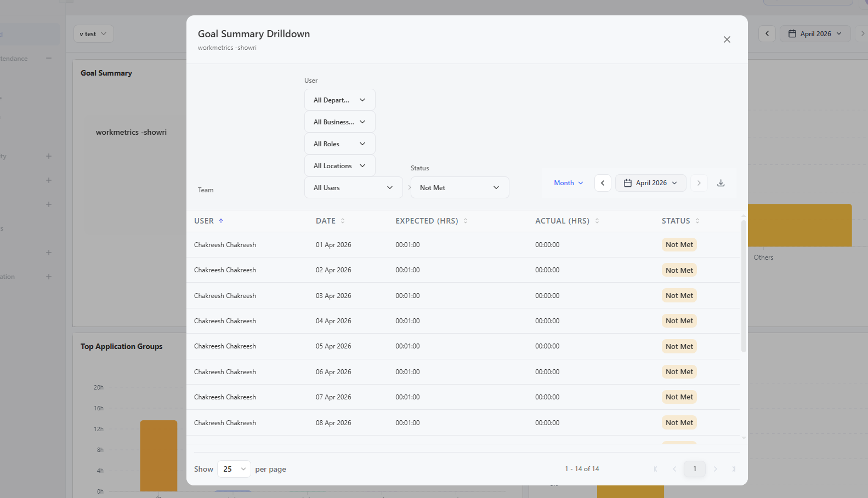Viewport: 868px width, 498px height.
Task: Change rows per page from 25
Action: point(234,469)
